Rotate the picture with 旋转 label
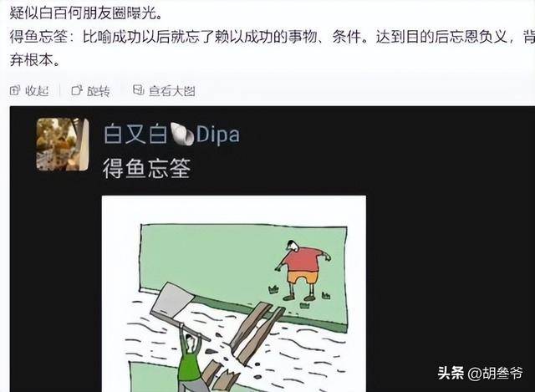 coord(99,91)
